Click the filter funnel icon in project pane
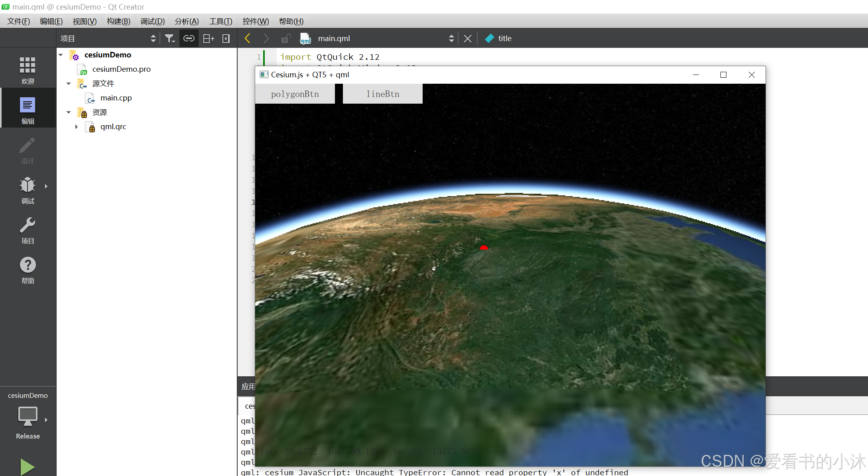 [x=169, y=38]
